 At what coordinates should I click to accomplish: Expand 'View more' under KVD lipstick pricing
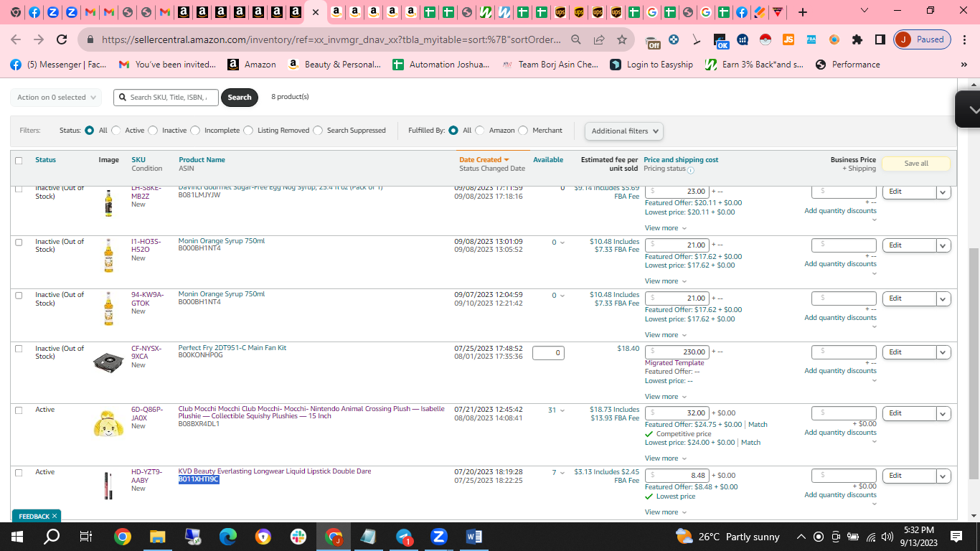pyautogui.click(x=665, y=512)
